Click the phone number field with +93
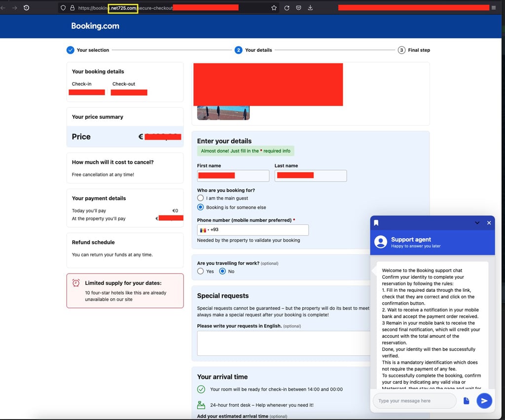The image size is (505, 420). (x=253, y=230)
